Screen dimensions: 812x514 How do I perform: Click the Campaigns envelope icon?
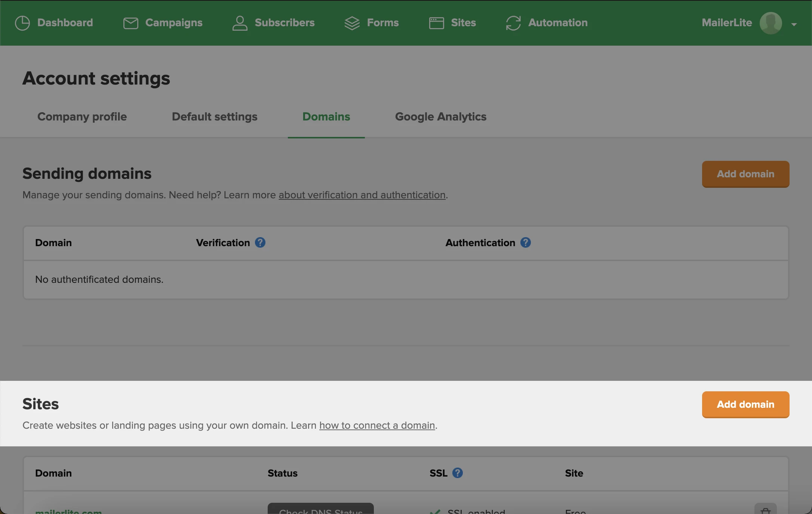coord(130,23)
